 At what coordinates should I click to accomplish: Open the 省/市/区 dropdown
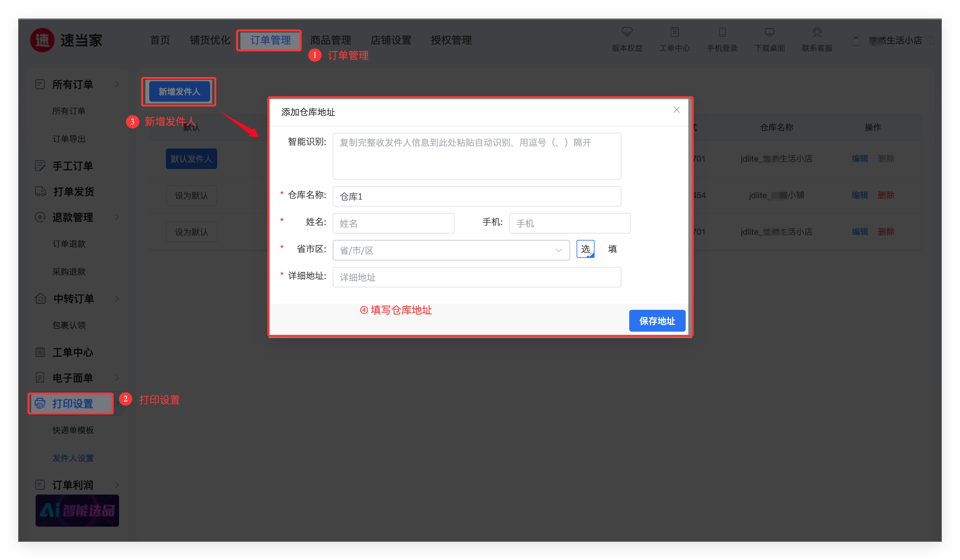[x=451, y=250]
